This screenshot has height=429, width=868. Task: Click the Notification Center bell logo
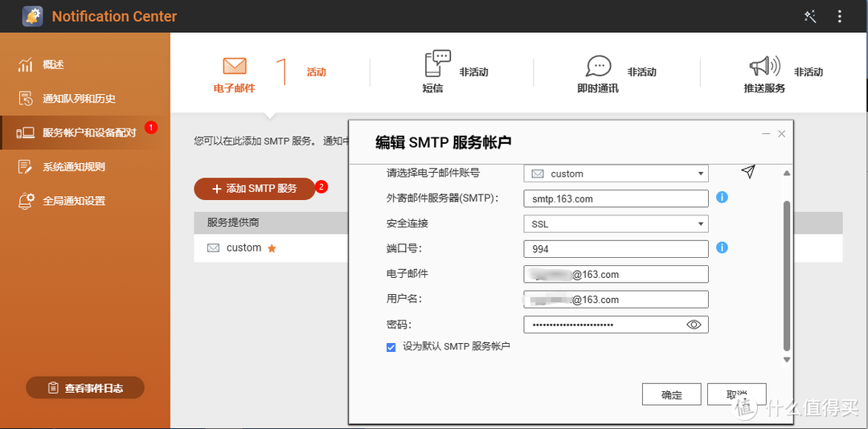tap(33, 16)
